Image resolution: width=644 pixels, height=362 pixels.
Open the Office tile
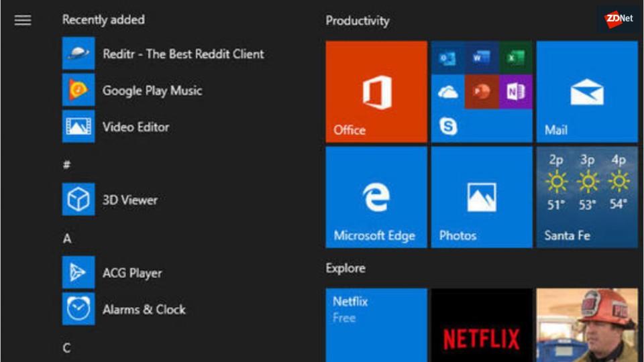(x=376, y=92)
